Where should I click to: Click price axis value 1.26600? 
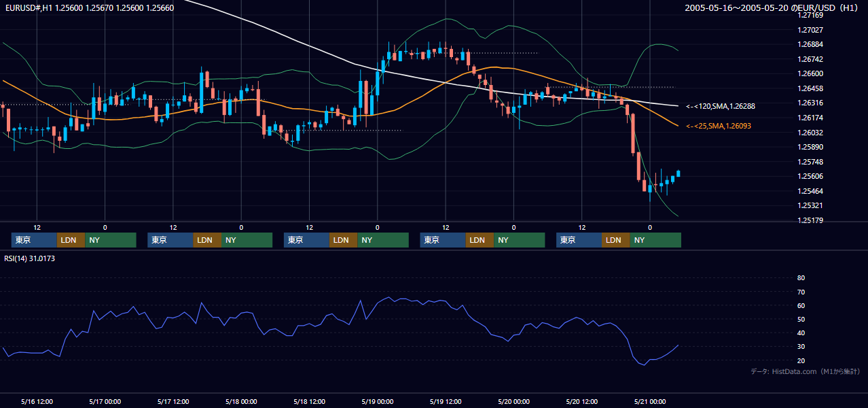click(810, 73)
